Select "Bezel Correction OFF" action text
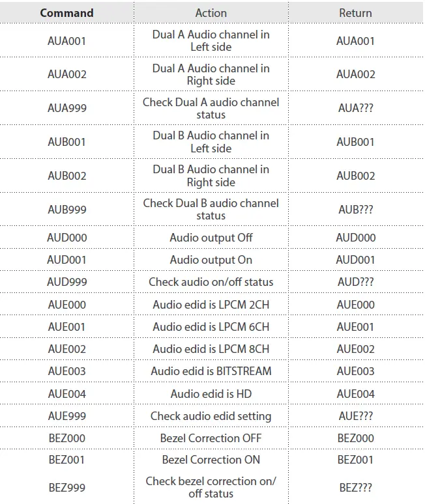Screen dimensions: 425x504 (x=211, y=438)
